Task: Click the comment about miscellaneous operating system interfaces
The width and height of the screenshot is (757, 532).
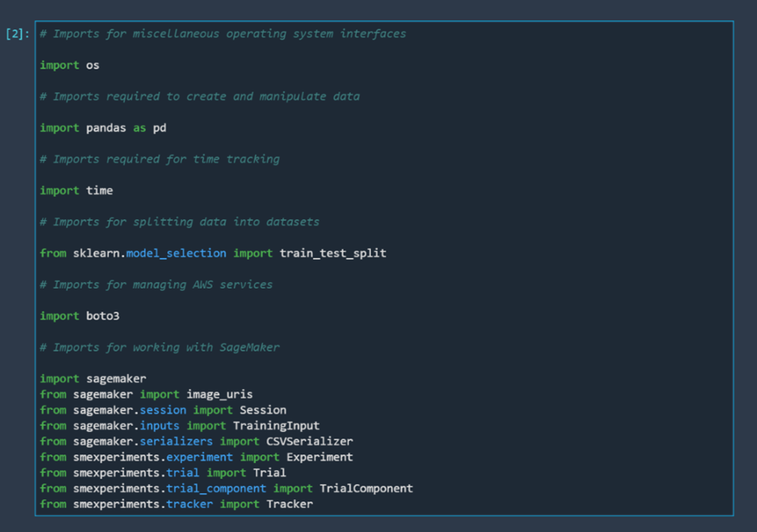Action: click(x=222, y=34)
